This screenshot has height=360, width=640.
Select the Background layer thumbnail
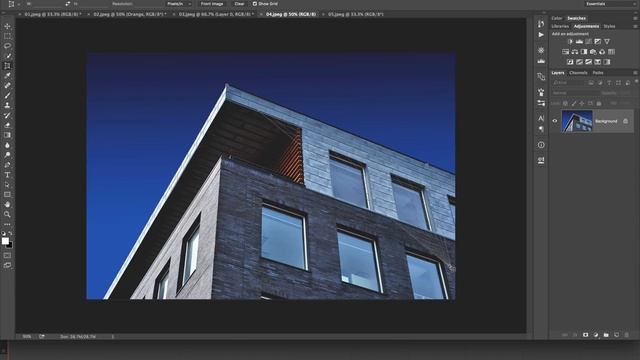[577, 121]
